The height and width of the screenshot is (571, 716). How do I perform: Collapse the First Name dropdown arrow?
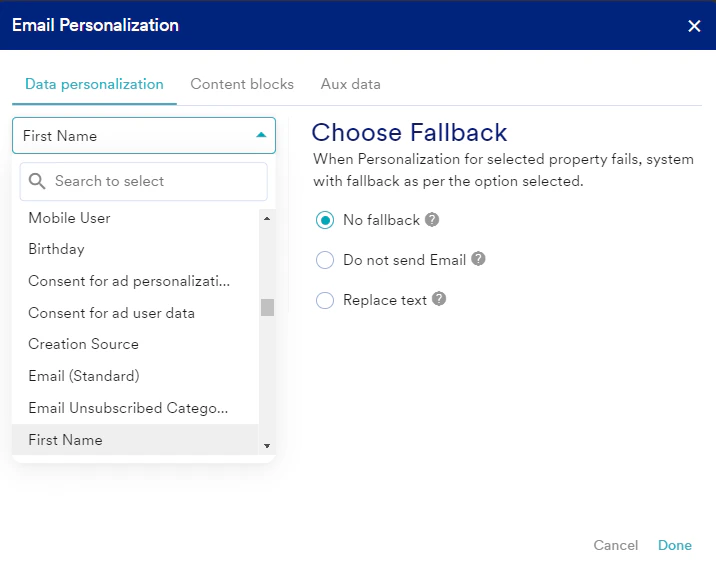click(261, 135)
